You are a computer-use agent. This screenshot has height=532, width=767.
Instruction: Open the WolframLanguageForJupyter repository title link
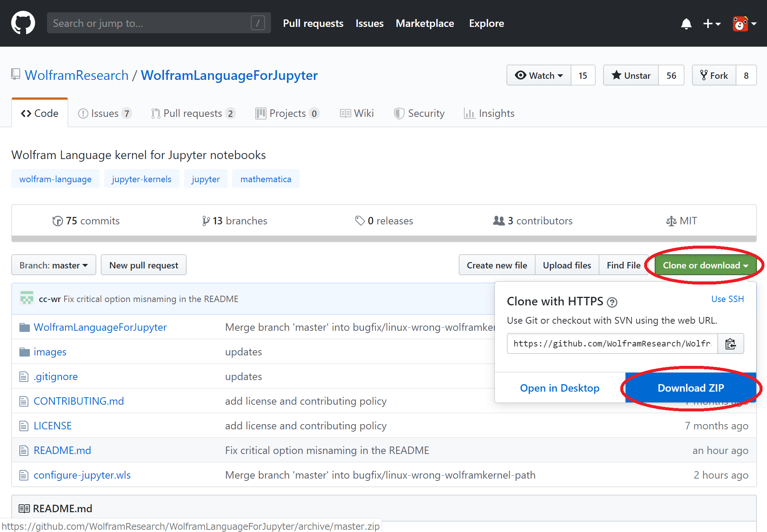pyautogui.click(x=229, y=75)
